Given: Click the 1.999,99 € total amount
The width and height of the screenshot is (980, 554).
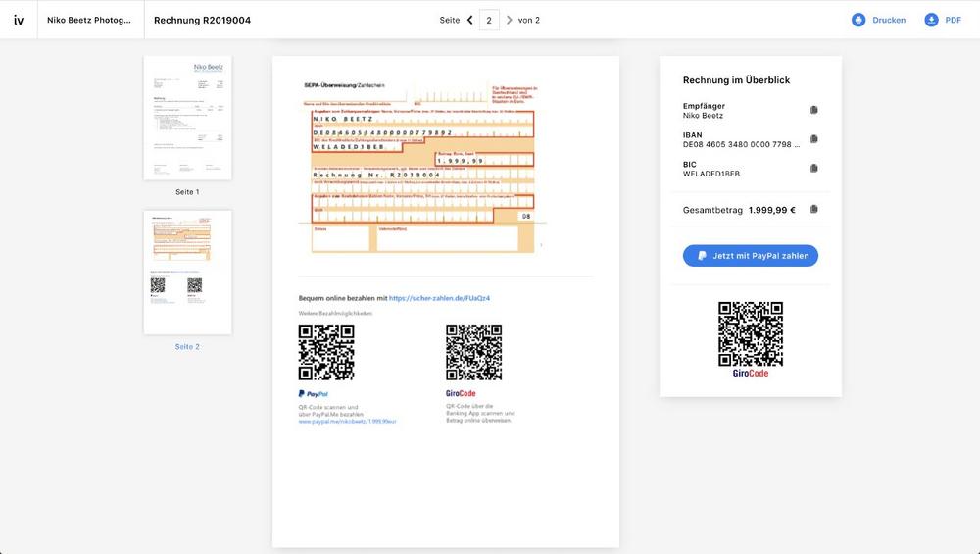Looking at the screenshot, I should point(772,210).
